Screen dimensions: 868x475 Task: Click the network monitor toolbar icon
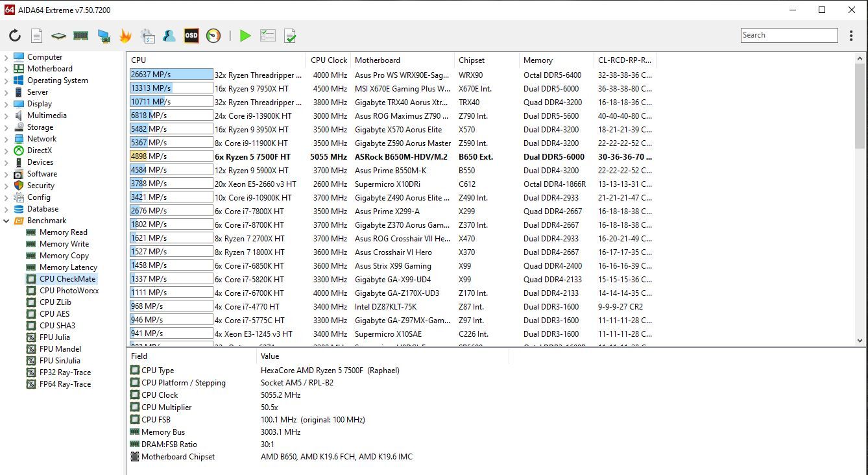point(103,36)
